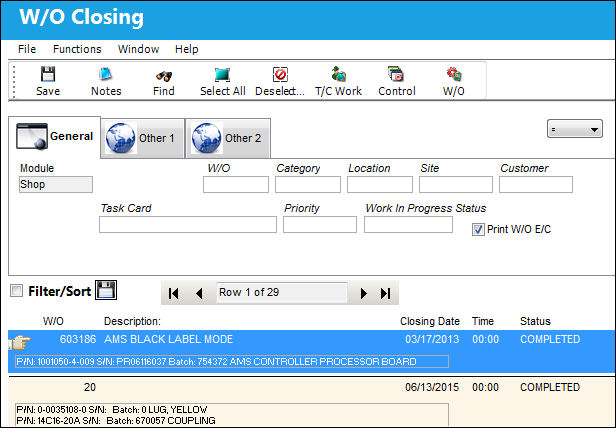Click the Customer input field
This screenshot has height=428, width=616.
tap(536, 184)
